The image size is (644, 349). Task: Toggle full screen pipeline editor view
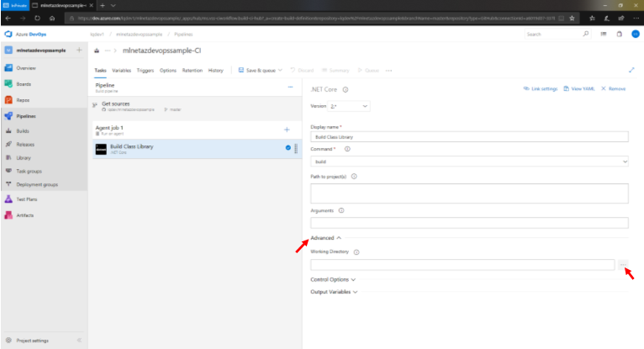point(631,71)
